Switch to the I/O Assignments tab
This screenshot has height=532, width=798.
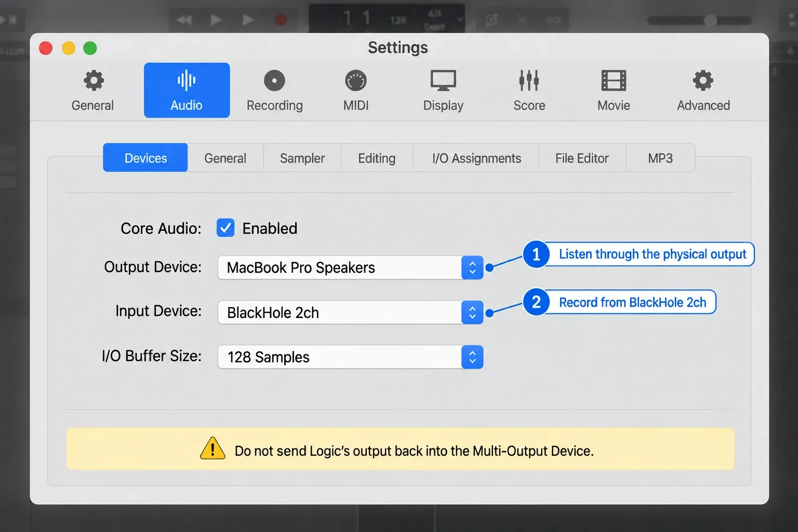[476, 158]
